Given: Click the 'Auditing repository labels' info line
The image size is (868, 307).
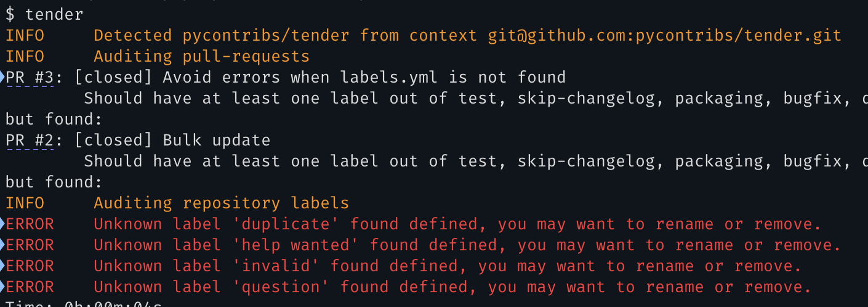Looking at the screenshot, I should [x=221, y=203].
